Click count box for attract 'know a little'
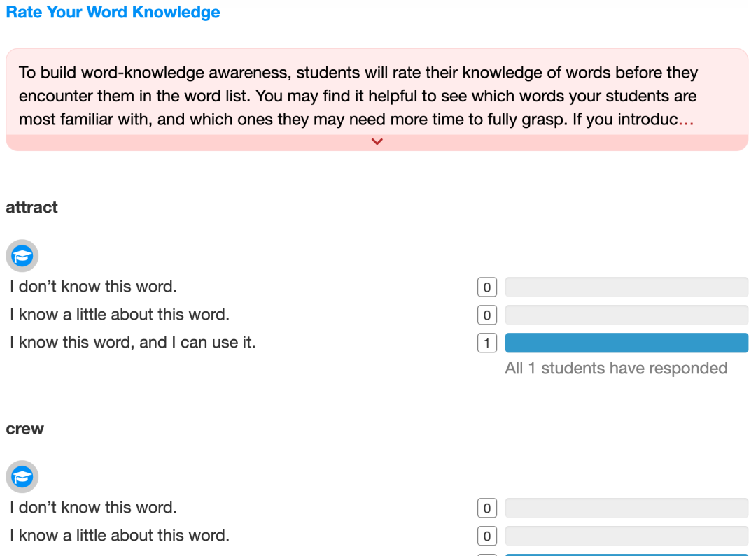756x556 pixels. (487, 315)
